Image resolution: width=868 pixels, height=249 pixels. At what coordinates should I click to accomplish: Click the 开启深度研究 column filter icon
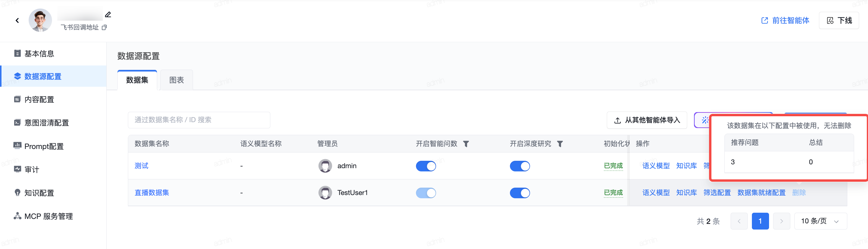(560, 144)
